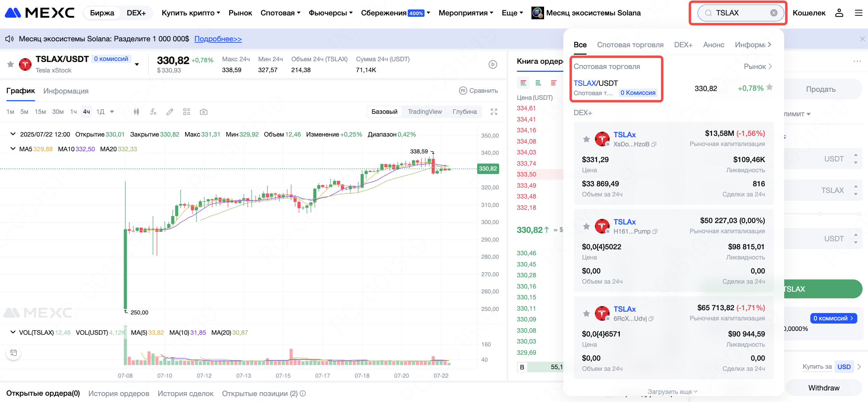Viewport: 868px width, 402px height.
Task: Open the Еще dropdown
Action: [x=512, y=13]
